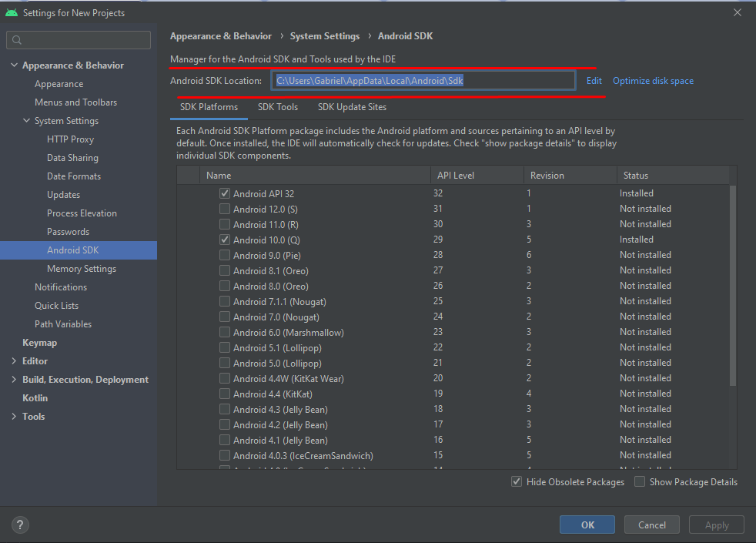The width and height of the screenshot is (756, 543).
Task: Click the Apply button
Action: (x=717, y=525)
